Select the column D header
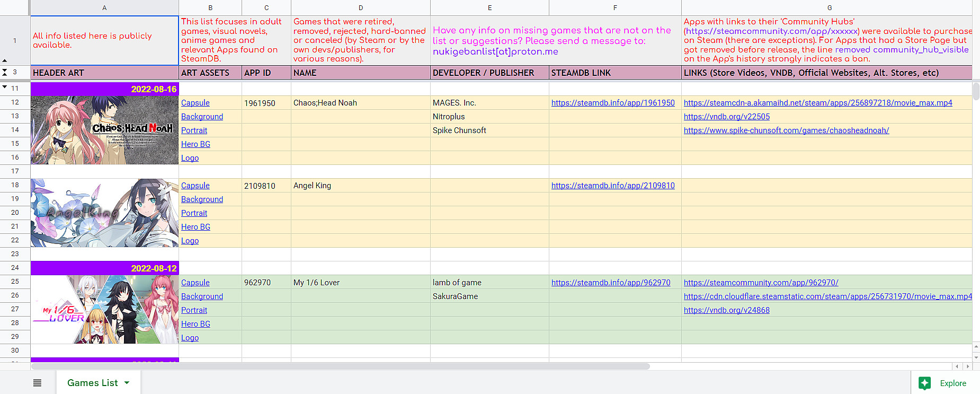 [360, 8]
